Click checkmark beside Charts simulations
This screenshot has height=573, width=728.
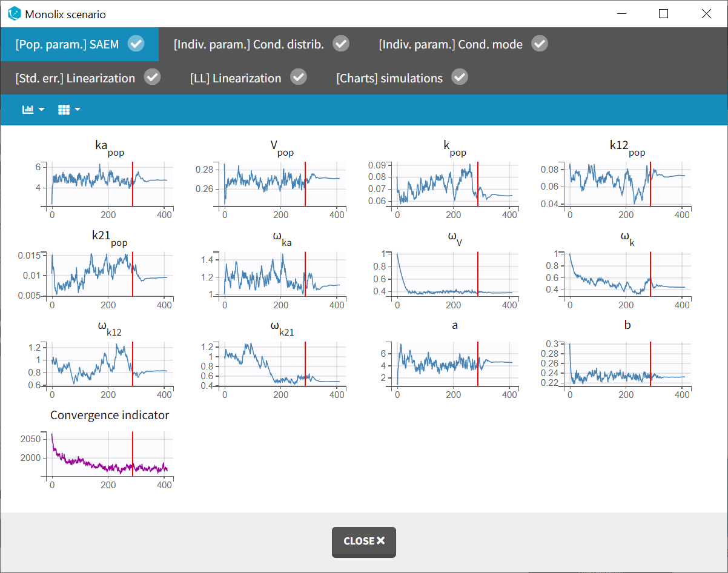tap(460, 78)
